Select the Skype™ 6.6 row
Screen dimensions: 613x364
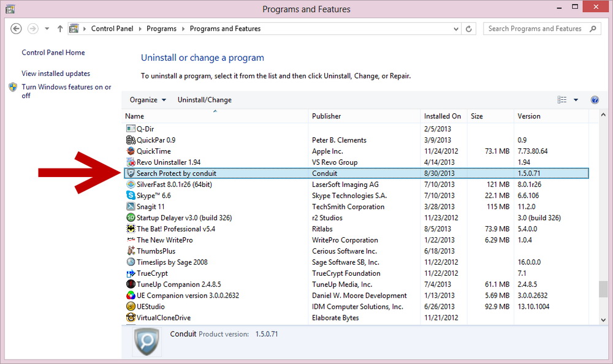356,195
